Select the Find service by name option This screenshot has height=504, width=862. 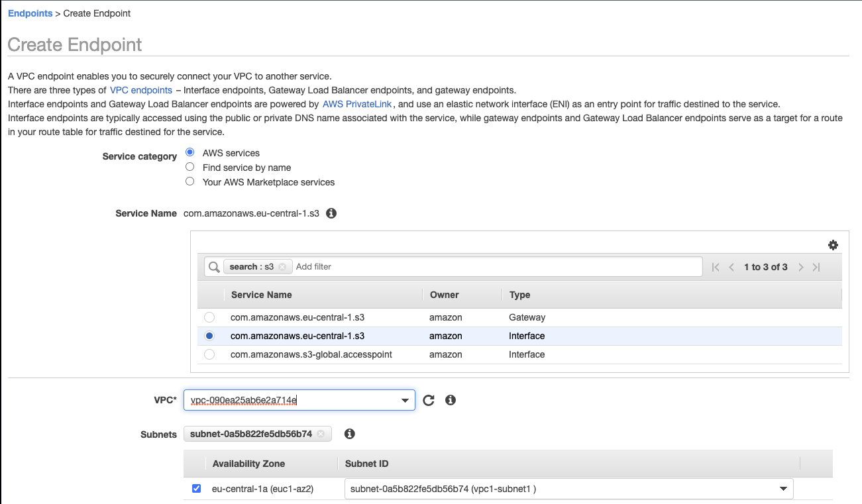pyautogui.click(x=189, y=167)
